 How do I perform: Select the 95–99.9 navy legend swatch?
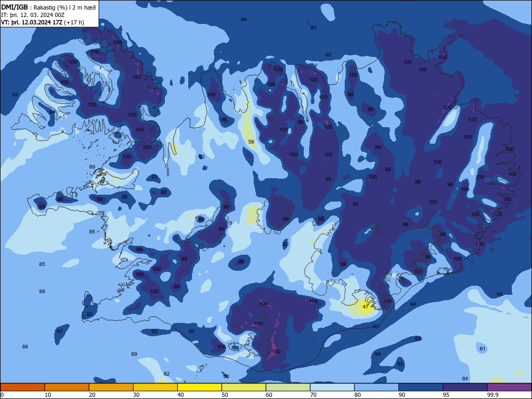(465, 387)
